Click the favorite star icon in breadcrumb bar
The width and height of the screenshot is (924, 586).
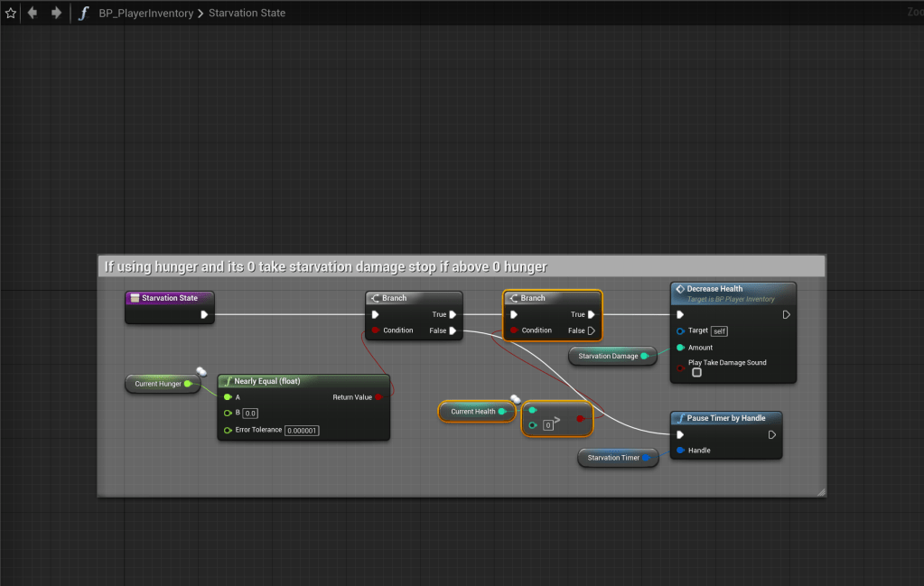coord(11,14)
